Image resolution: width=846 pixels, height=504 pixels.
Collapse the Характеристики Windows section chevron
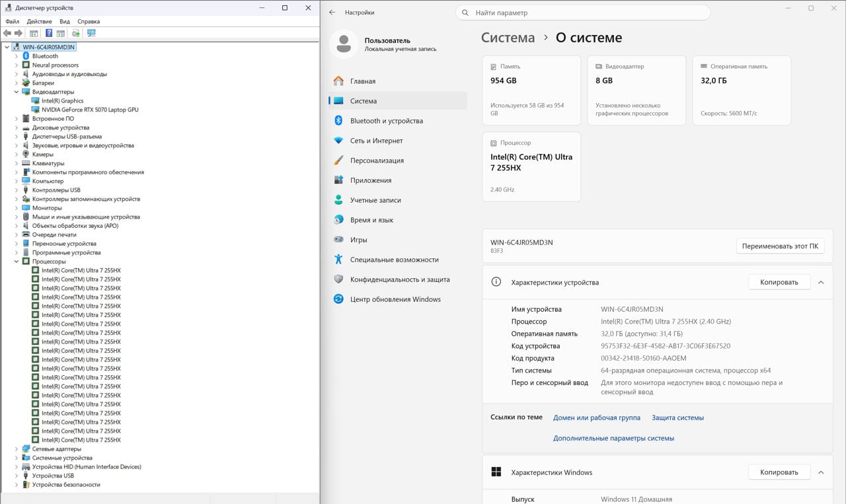pyautogui.click(x=821, y=472)
